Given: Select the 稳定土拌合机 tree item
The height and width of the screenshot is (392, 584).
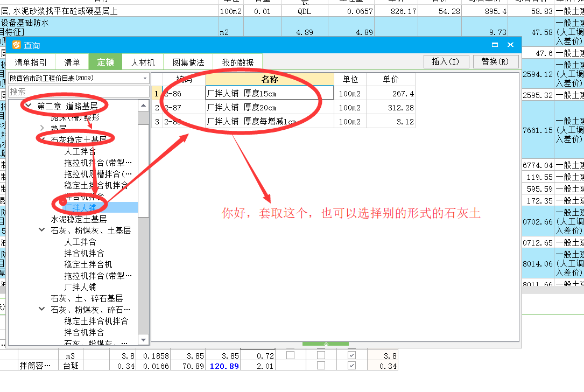Looking at the screenshot, I should point(88,264).
